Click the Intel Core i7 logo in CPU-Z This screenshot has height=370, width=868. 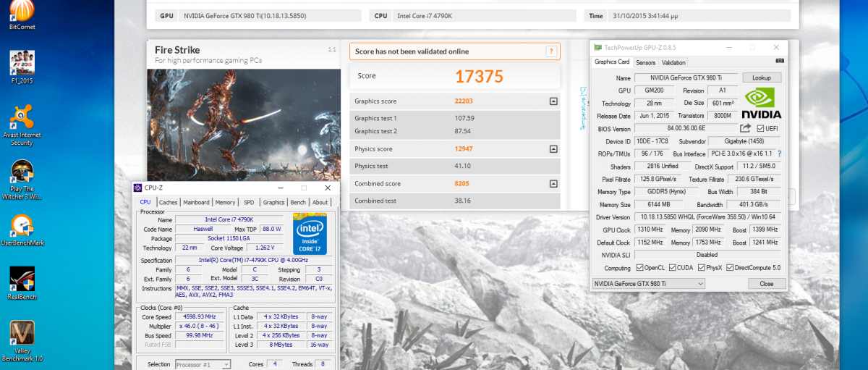coord(310,233)
